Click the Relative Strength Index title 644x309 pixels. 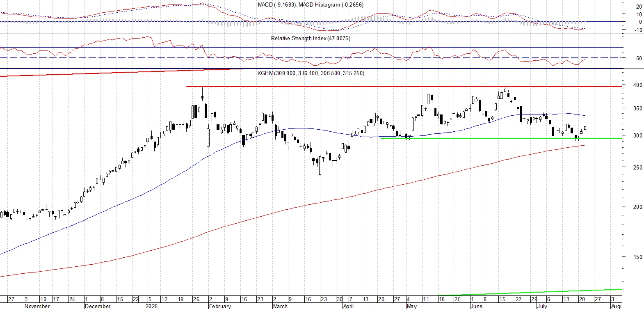pos(311,39)
